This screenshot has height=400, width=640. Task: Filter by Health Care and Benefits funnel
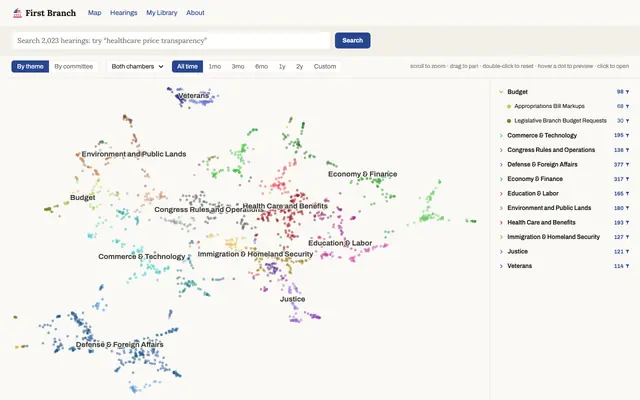[627, 222]
